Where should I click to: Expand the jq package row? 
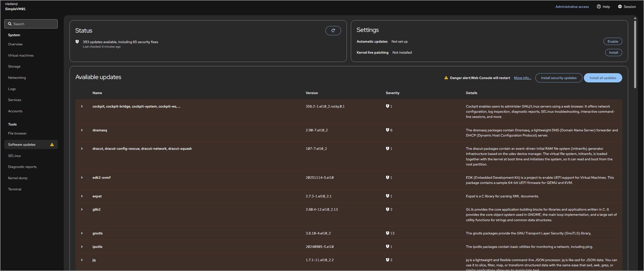82,260
